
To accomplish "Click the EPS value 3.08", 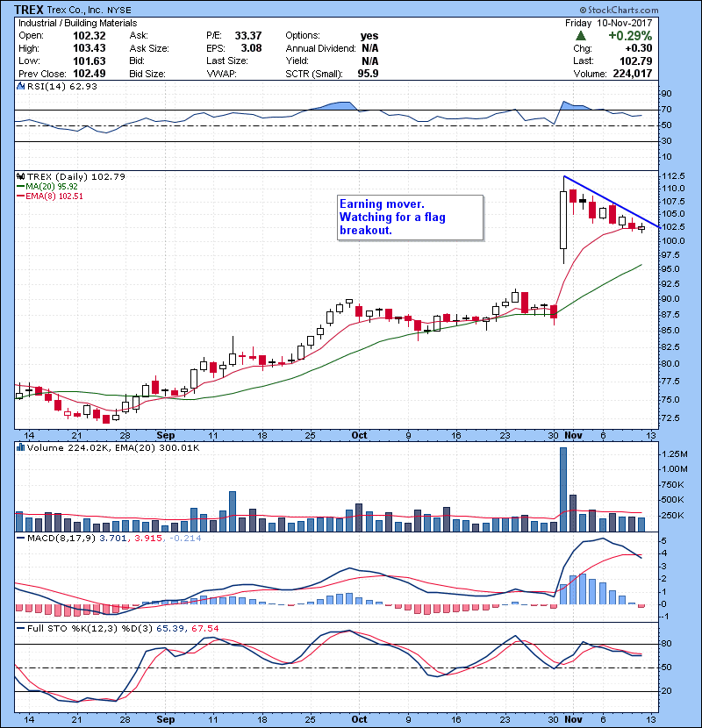I will point(251,48).
